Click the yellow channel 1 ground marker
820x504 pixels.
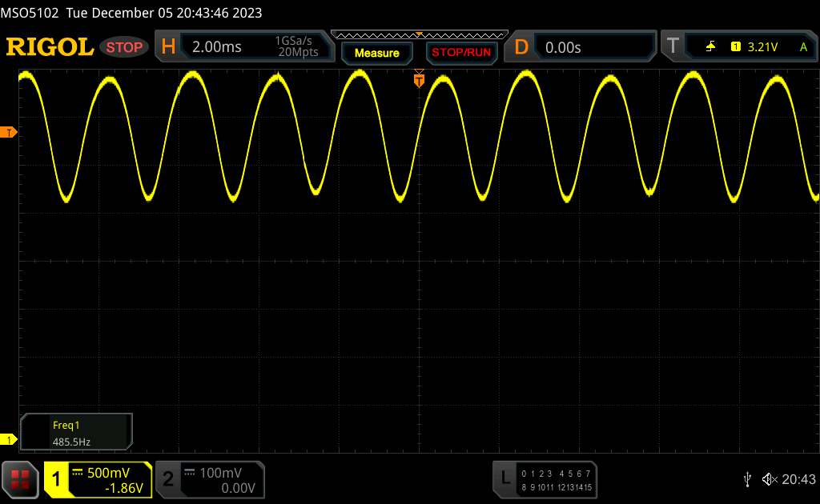click(8, 440)
